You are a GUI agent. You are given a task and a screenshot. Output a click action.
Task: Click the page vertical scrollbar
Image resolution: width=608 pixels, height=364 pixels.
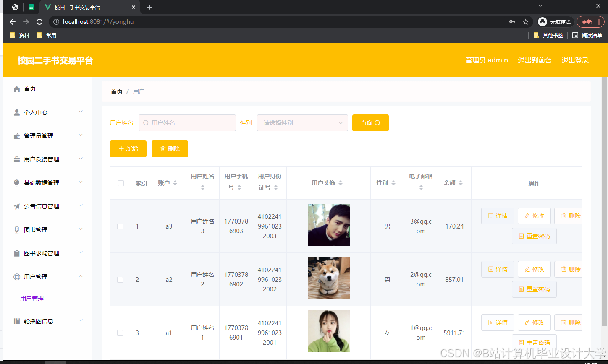605,201
